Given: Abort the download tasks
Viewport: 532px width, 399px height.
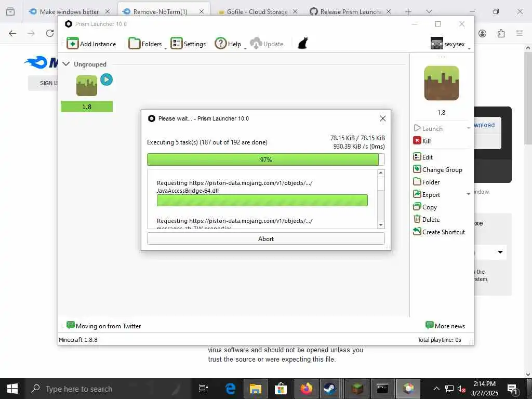Looking at the screenshot, I should tap(265, 238).
